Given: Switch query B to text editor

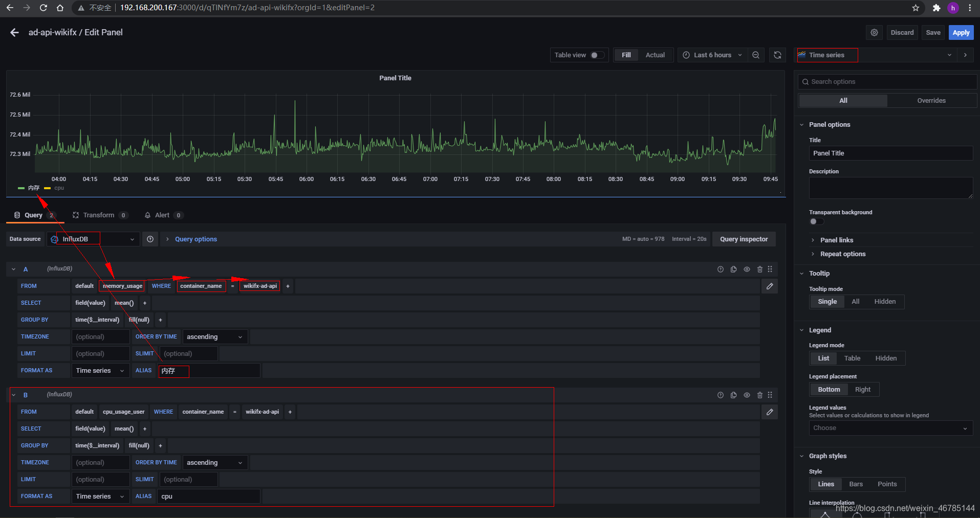Looking at the screenshot, I should pyautogui.click(x=770, y=412).
